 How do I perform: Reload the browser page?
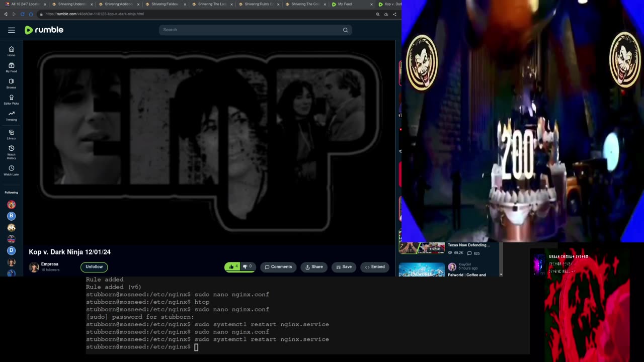[22, 14]
